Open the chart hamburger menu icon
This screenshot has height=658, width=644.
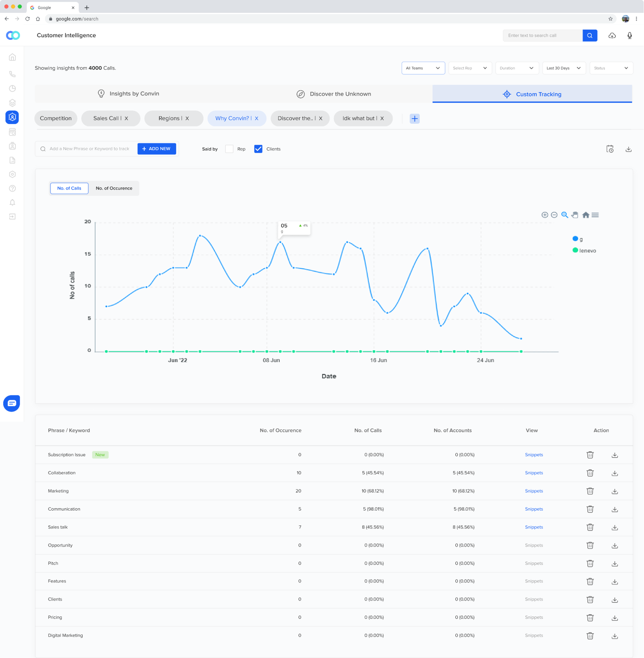click(x=595, y=215)
